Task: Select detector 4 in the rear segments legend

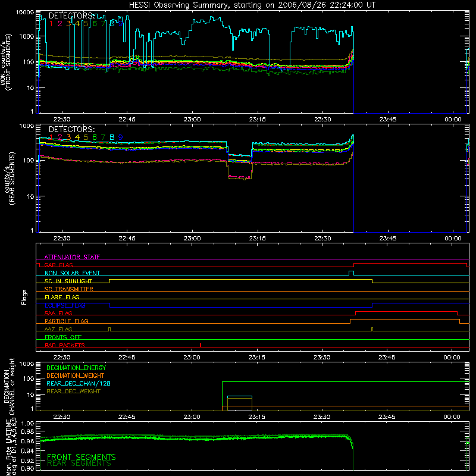Action: point(77,137)
